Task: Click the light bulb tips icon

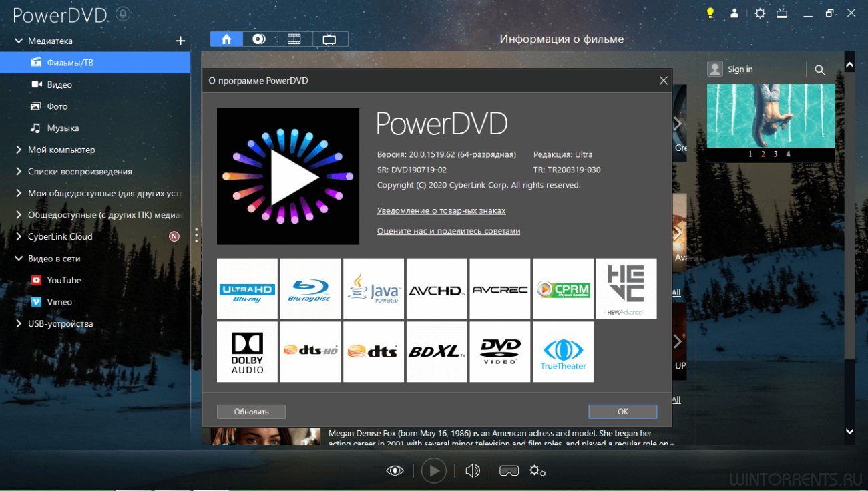Action: point(710,13)
